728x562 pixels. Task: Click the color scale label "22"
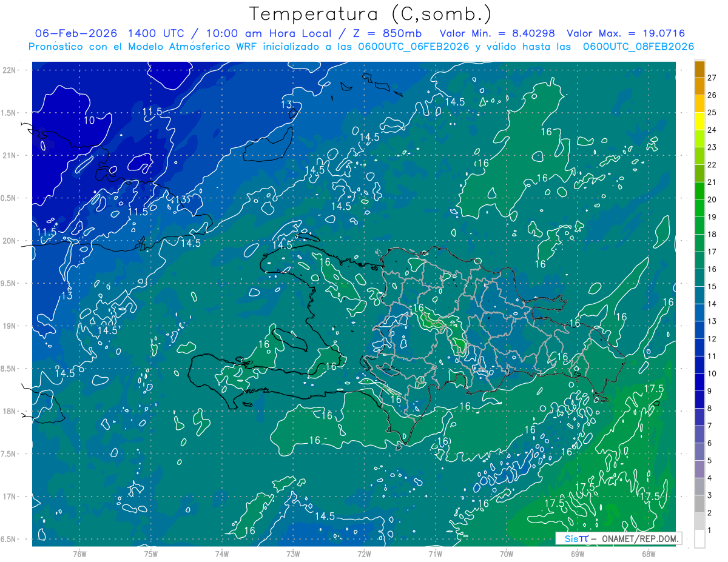tap(712, 165)
